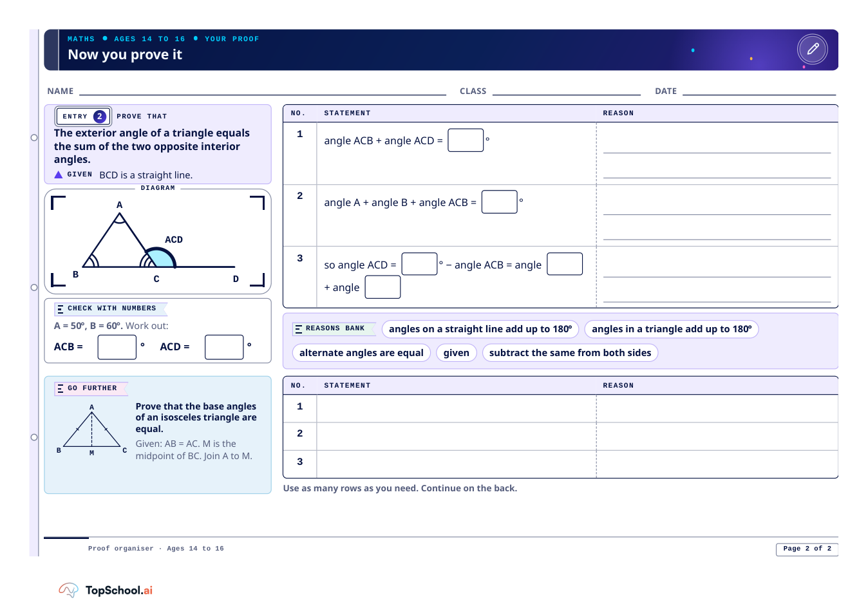The height and width of the screenshot is (613, 868).
Task: Click reason line for statement 1
Action: click(717, 153)
